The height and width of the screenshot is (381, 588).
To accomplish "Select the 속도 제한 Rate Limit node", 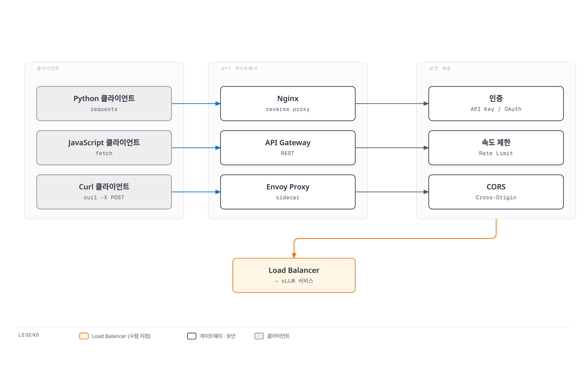I will [496, 148].
